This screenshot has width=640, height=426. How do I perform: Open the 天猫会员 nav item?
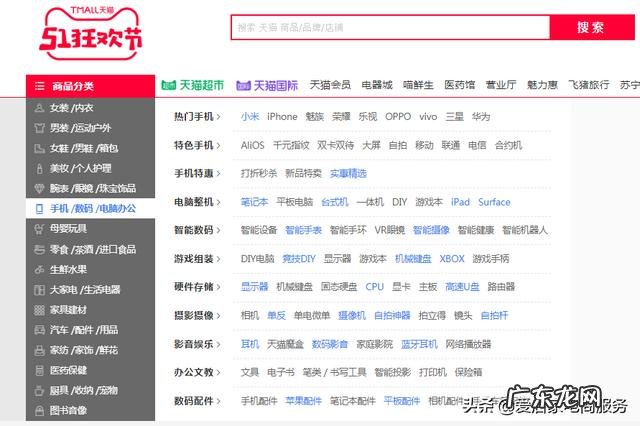tap(330, 85)
